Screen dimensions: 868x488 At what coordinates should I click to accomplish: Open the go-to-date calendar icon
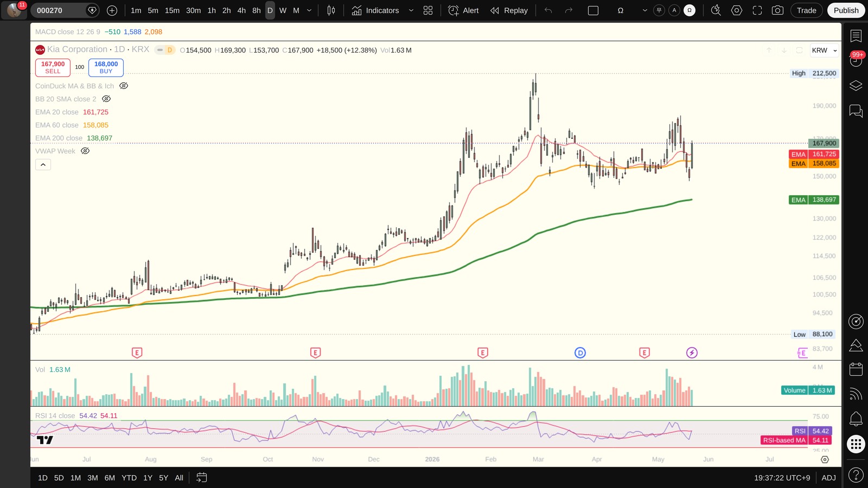[x=201, y=478]
